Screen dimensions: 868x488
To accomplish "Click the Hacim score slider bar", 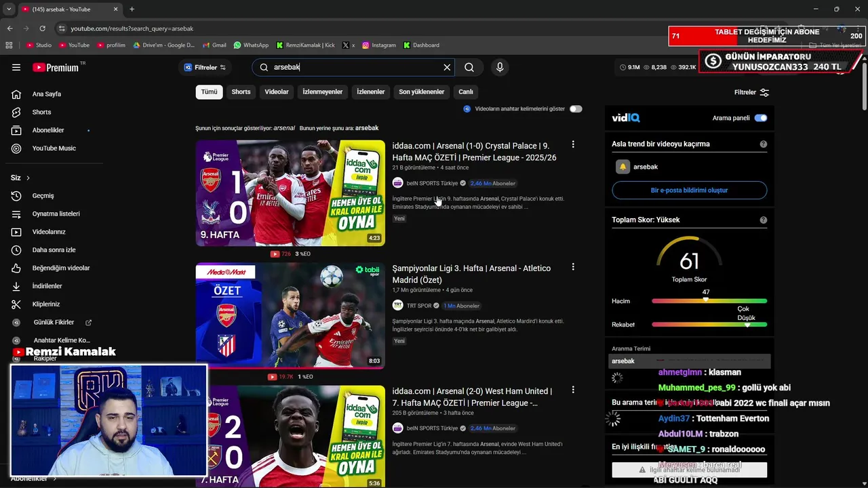I will tap(709, 301).
